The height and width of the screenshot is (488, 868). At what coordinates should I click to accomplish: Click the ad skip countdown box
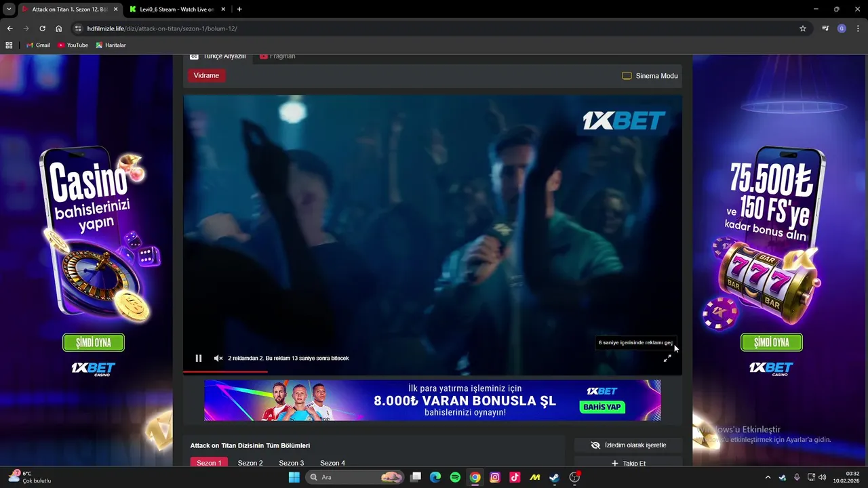click(635, 343)
